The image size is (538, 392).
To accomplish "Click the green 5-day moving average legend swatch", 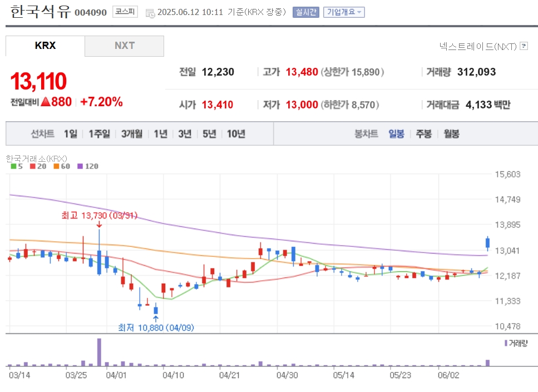I will [x=13, y=166].
